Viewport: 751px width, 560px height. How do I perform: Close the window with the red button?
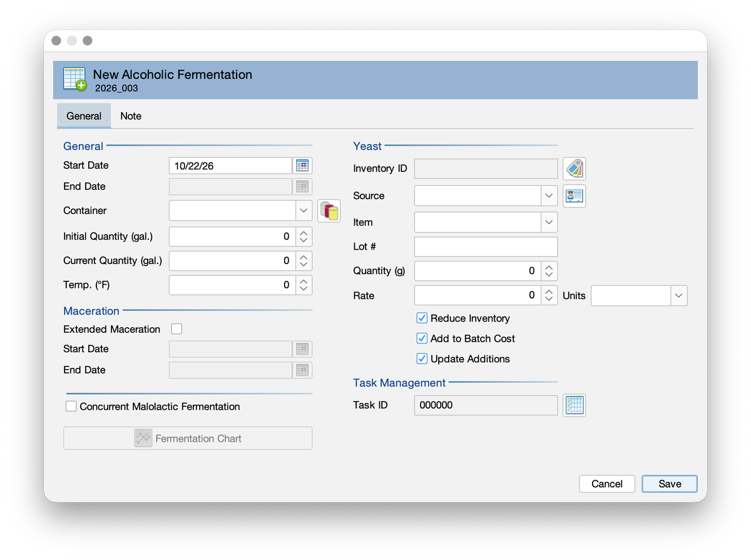[56, 41]
